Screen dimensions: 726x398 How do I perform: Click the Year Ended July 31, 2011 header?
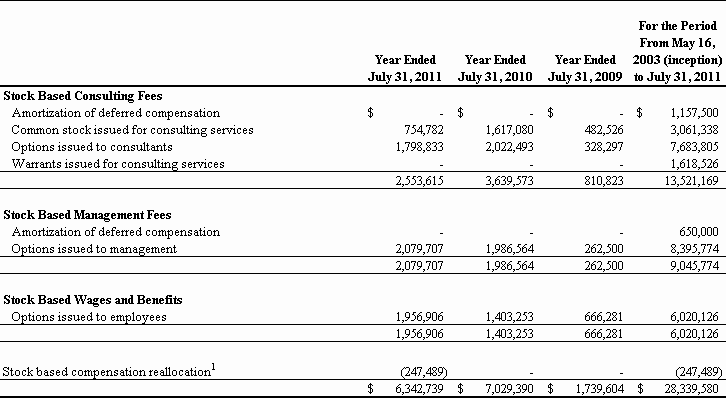[405, 68]
